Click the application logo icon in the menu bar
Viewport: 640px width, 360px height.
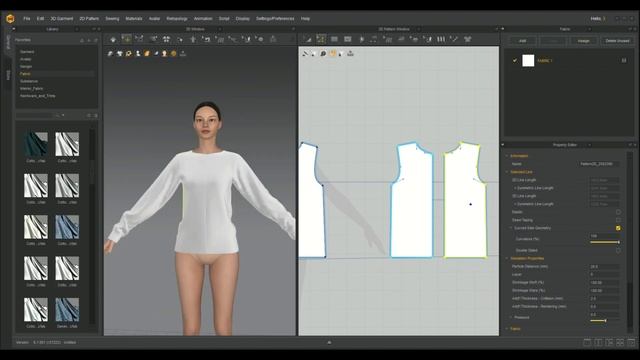pyautogui.click(x=10, y=18)
